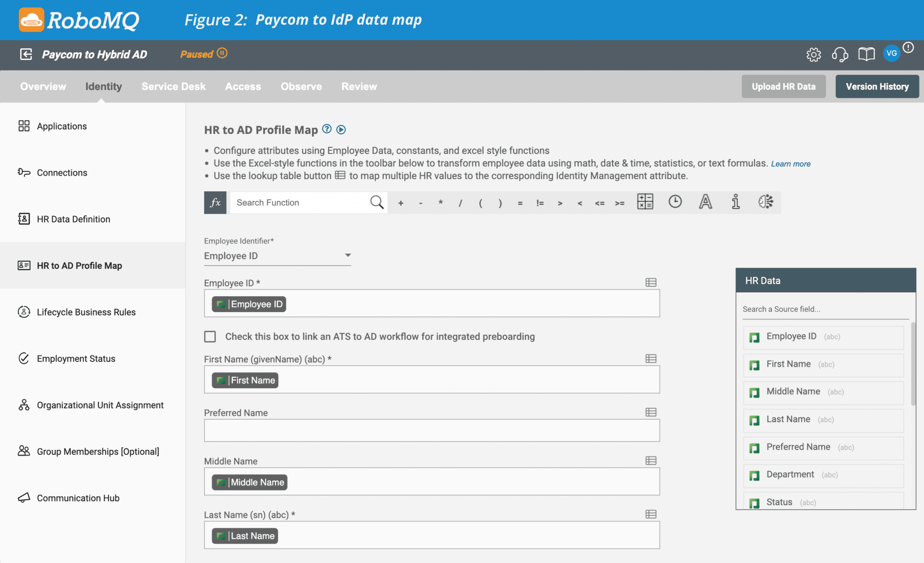
Task: Click the Search a Source field input
Action: (x=825, y=309)
